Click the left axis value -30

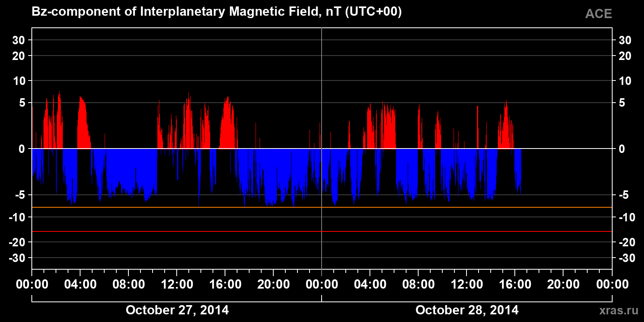[17, 258]
